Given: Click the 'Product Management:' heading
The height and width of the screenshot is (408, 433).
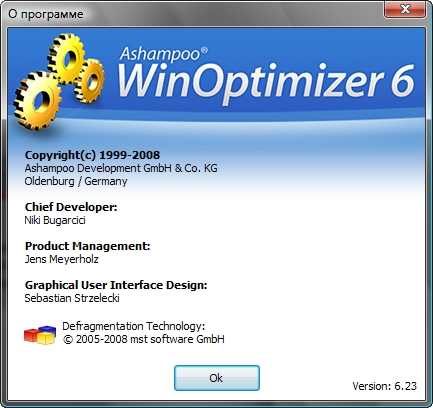Looking at the screenshot, I should tap(88, 246).
